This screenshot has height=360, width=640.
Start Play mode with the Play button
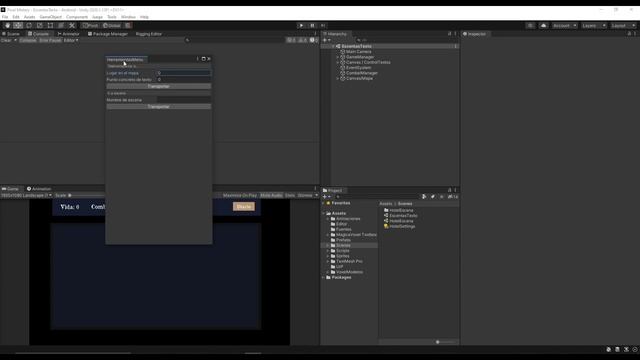point(301,25)
